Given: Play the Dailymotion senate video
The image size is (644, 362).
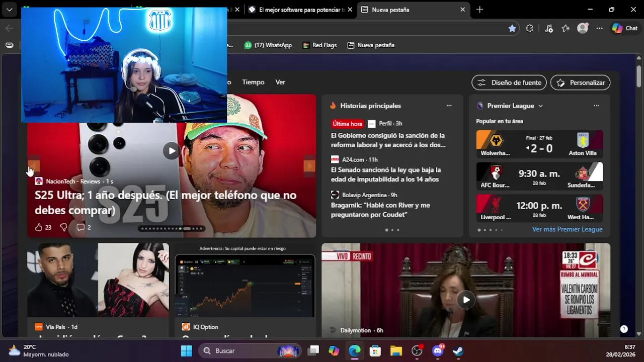Looking at the screenshot, I should click(x=466, y=300).
